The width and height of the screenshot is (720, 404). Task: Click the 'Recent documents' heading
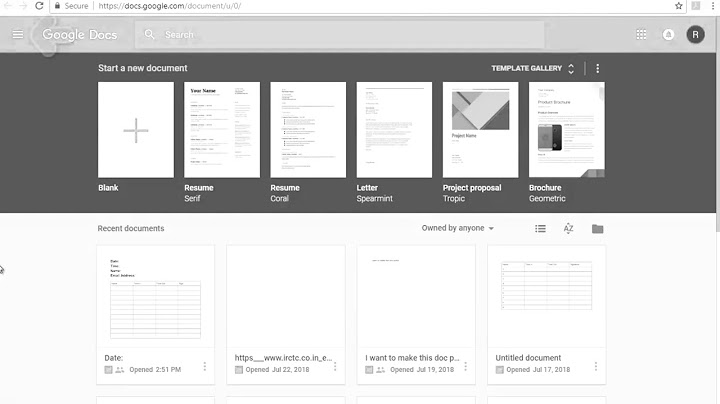coord(131,228)
